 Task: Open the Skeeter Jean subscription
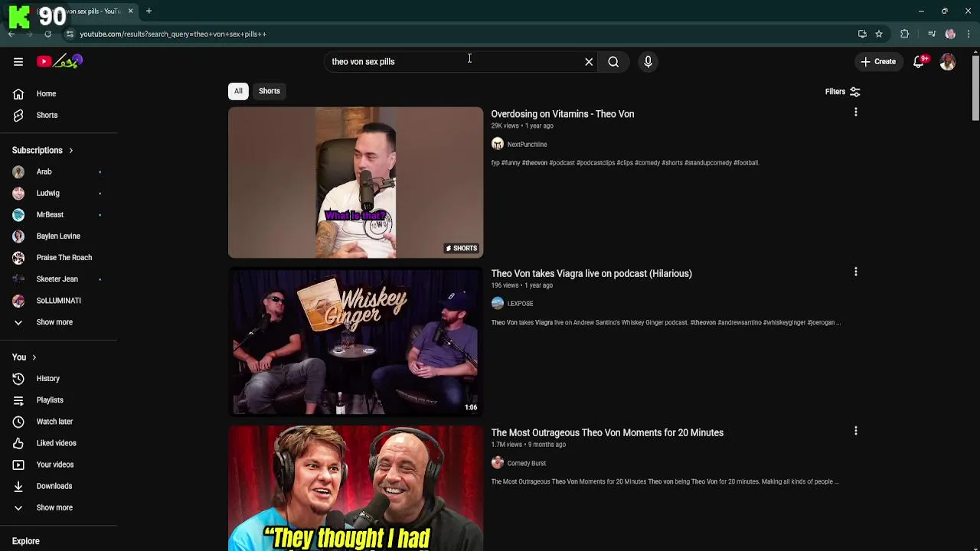coord(58,279)
